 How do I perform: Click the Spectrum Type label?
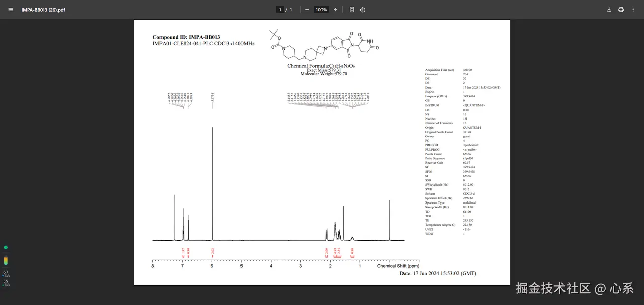[435, 202]
